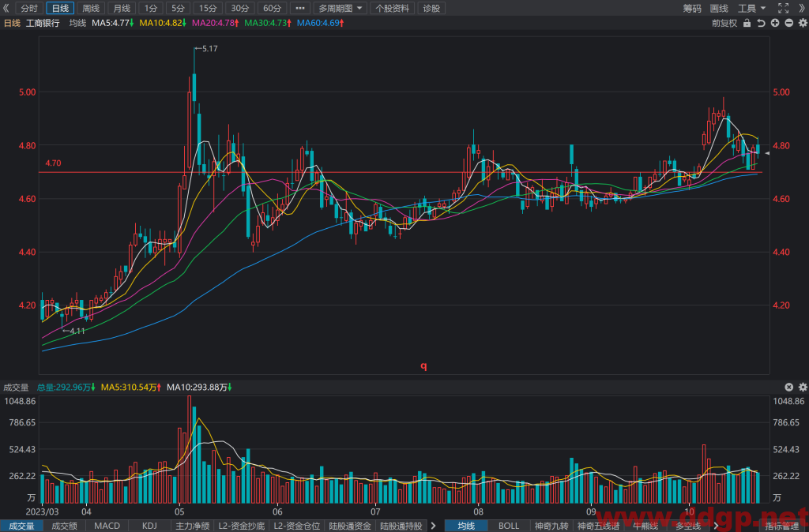
Task: Switch to 60分 period
Action: [272, 8]
